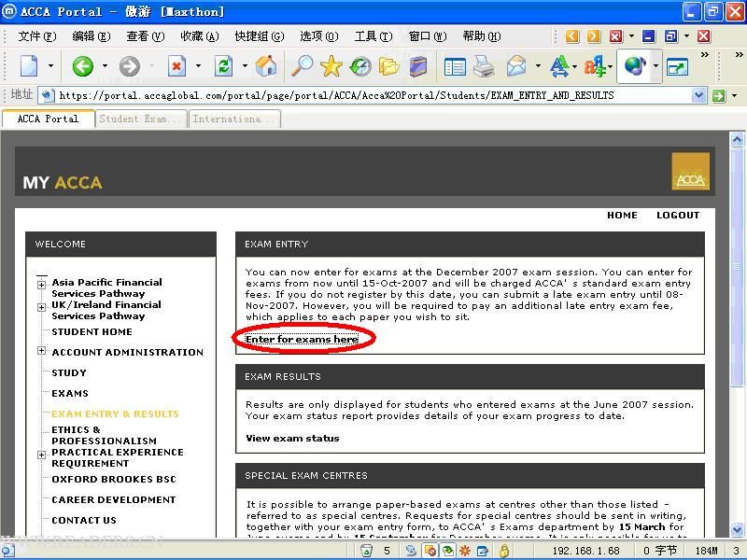Open the 帮助(H) menu

pos(482,36)
